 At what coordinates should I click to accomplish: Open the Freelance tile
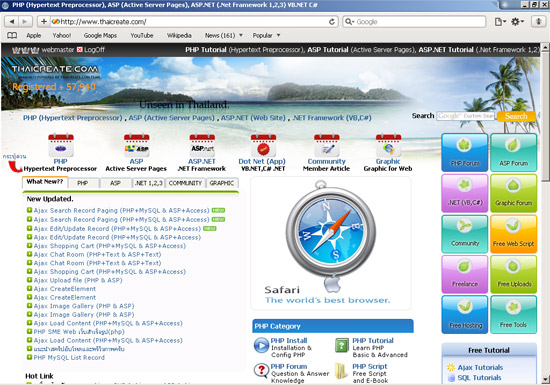[465, 274]
